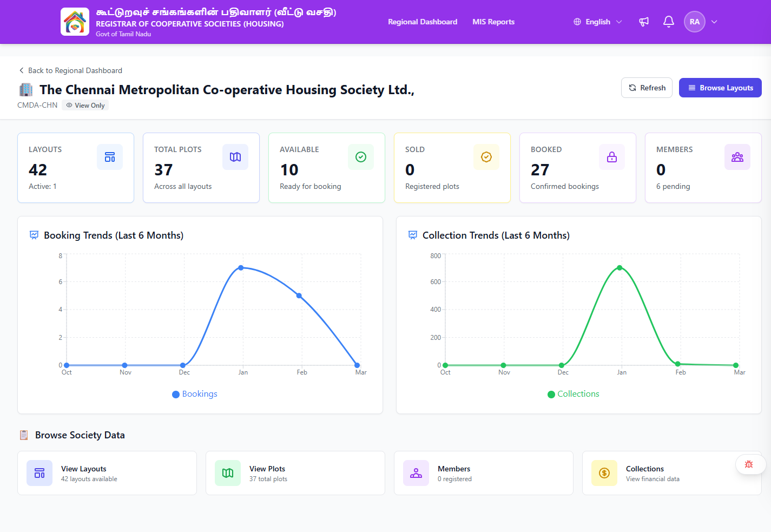The height and width of the screenshot is (532, 771).
Task: Toggle the Collections legend entry
Action: [x=574, y=394]
